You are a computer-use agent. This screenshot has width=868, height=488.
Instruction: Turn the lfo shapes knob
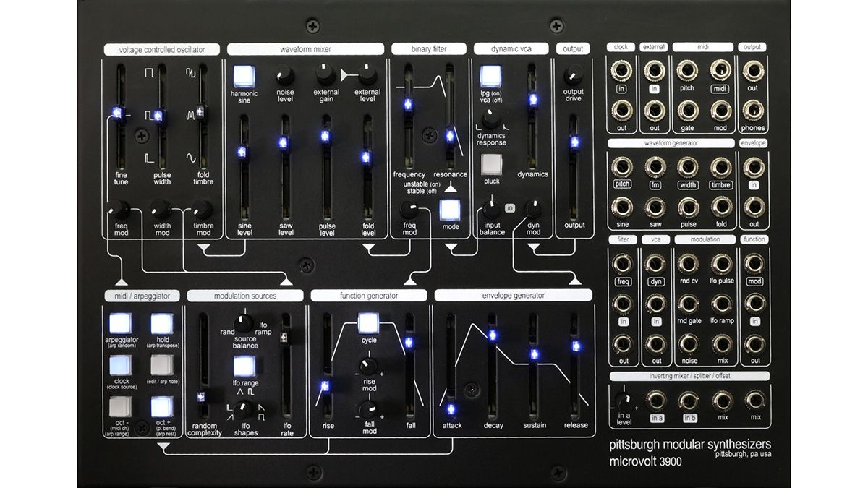coord(244,408)
